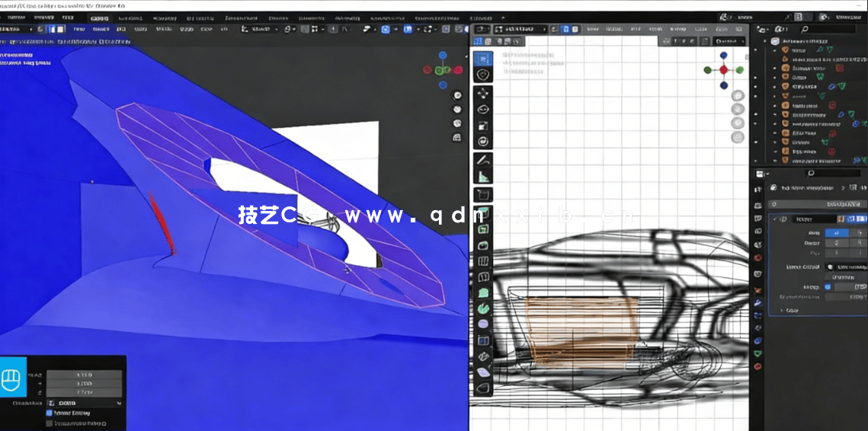
Task: Tick the unchecked checkbox at operator panel bottom
Action: (x=50, y=423)
